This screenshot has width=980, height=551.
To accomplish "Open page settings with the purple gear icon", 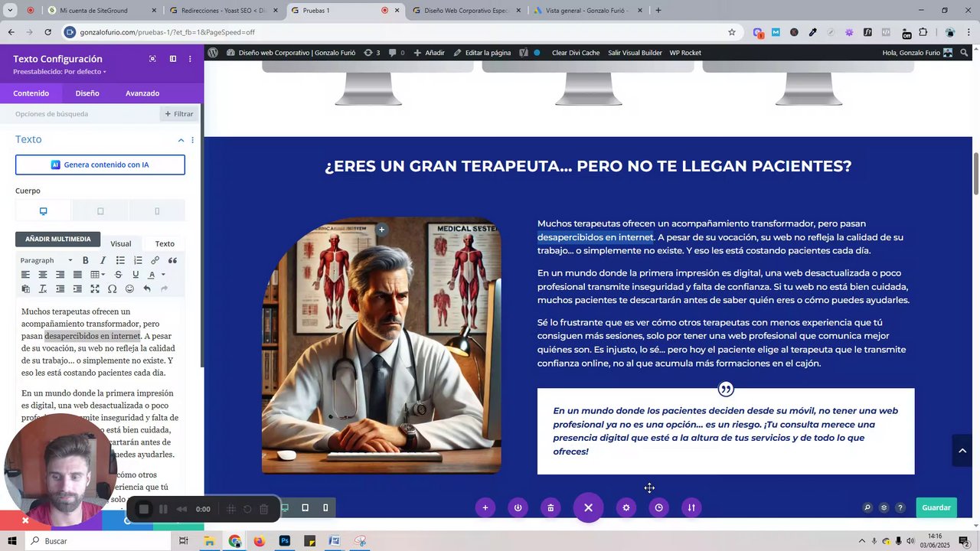I will click(x=626, y=507).
